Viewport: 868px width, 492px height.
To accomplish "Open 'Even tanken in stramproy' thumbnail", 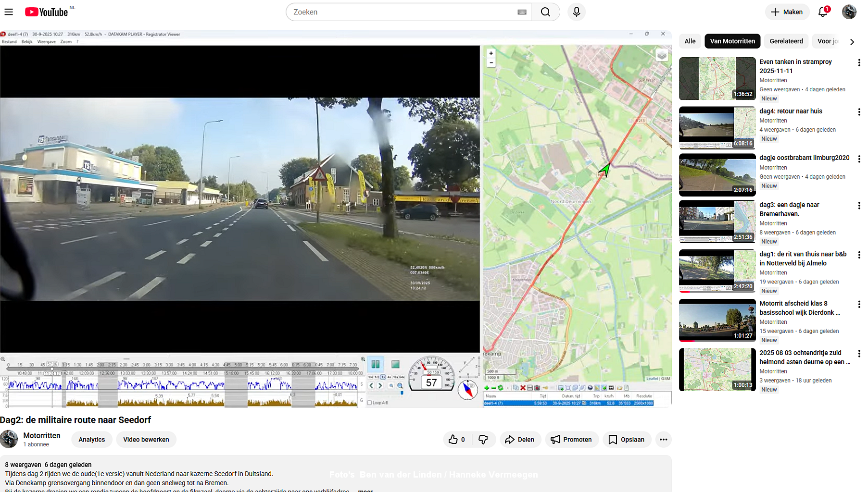I will click(717, 79).
